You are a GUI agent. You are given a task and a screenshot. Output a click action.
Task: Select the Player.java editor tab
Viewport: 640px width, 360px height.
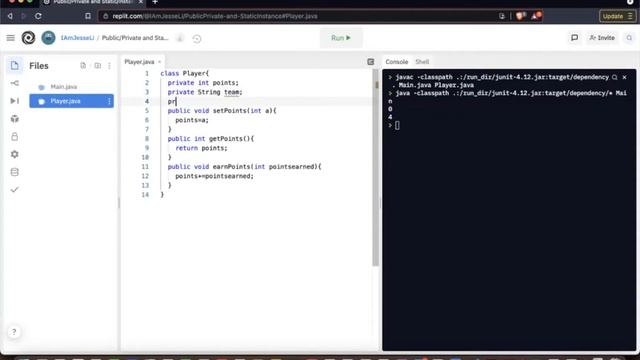(x=139, y=62)
